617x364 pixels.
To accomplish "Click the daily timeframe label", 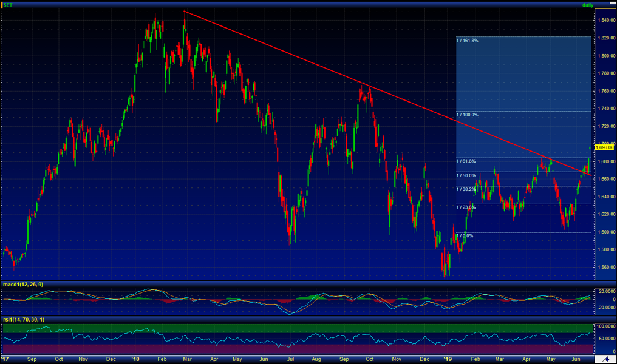I will [587, 5].
